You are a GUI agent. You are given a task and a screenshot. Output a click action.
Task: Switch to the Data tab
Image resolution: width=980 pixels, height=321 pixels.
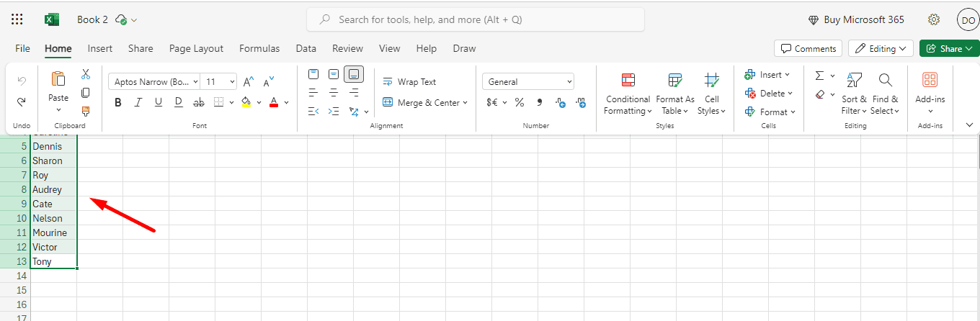coord(306,49)
